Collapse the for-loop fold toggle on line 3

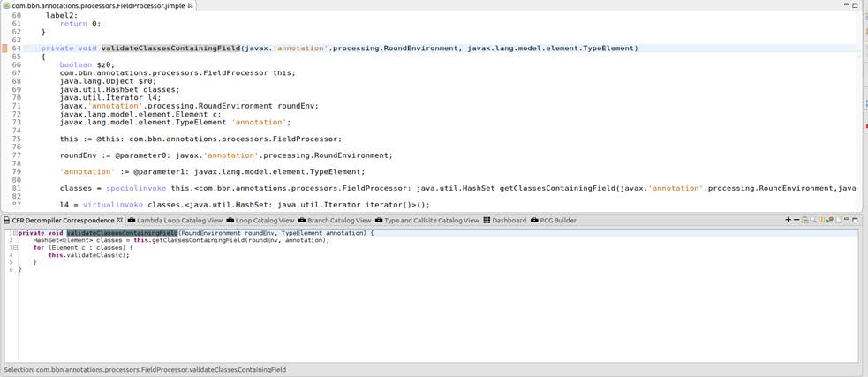point(14,248)
